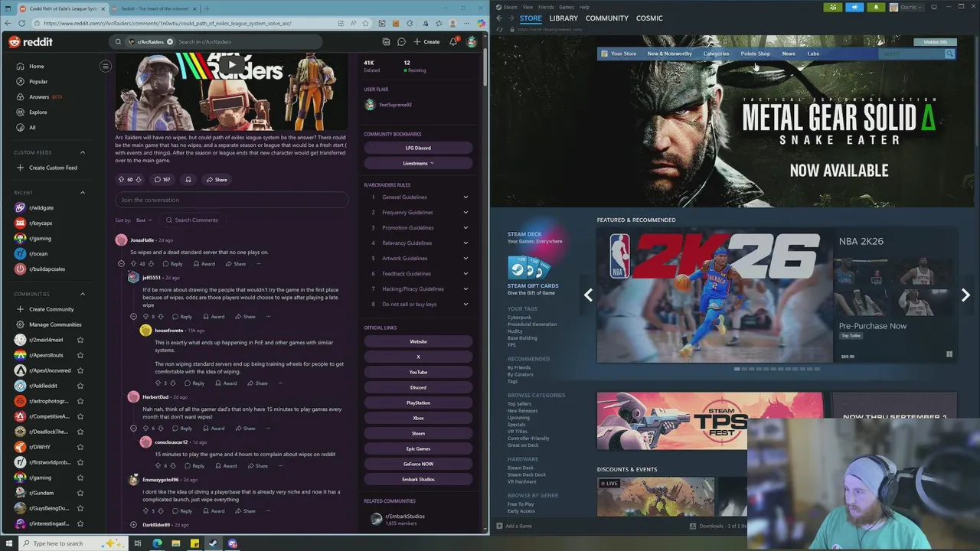Open Reddit notifications bell
This screenshot has width=980, height=551.
453,41
